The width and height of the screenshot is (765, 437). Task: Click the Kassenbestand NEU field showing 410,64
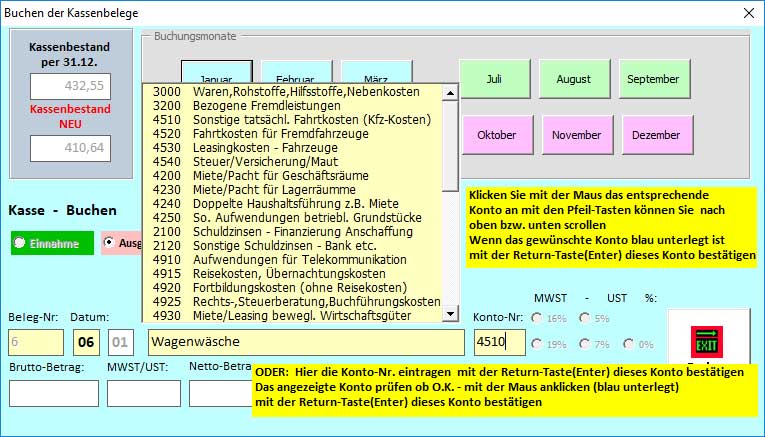[71, 148]
